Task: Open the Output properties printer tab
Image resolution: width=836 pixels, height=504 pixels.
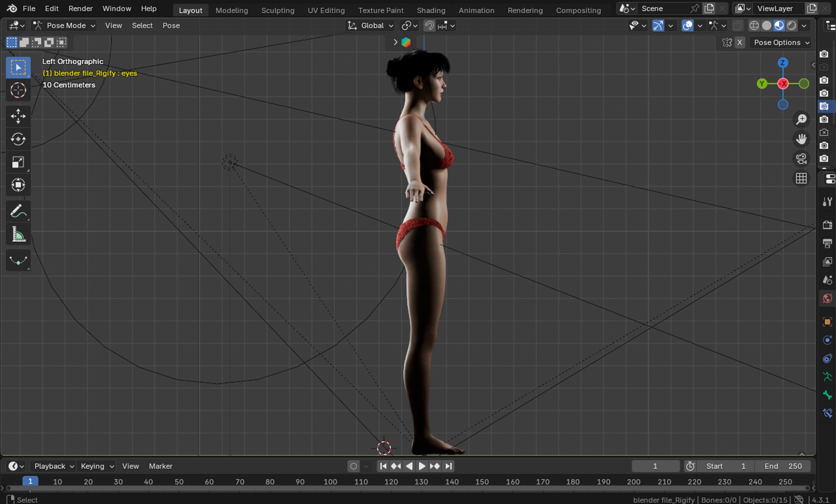Action: (827, 243)
